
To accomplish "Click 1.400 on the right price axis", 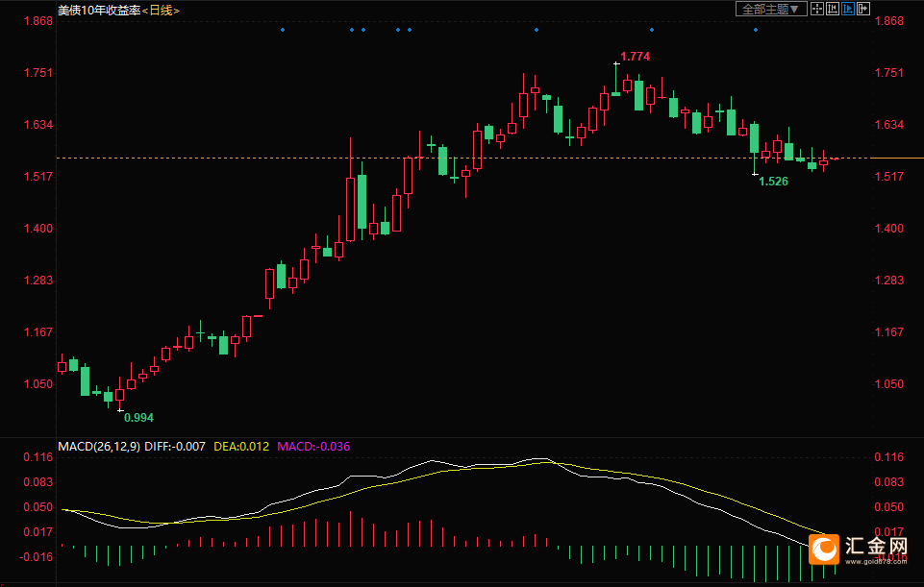I will tap(889, 229).
